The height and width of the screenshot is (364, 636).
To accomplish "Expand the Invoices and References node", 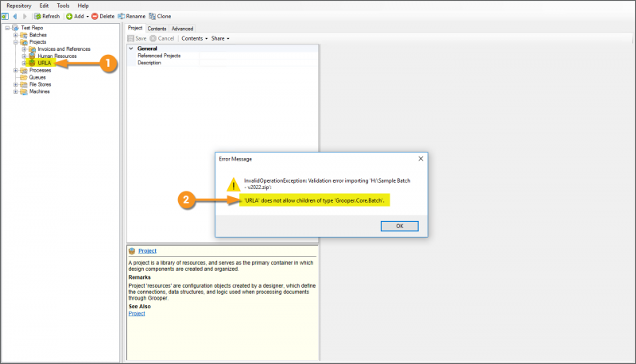I will coord(24,49).
